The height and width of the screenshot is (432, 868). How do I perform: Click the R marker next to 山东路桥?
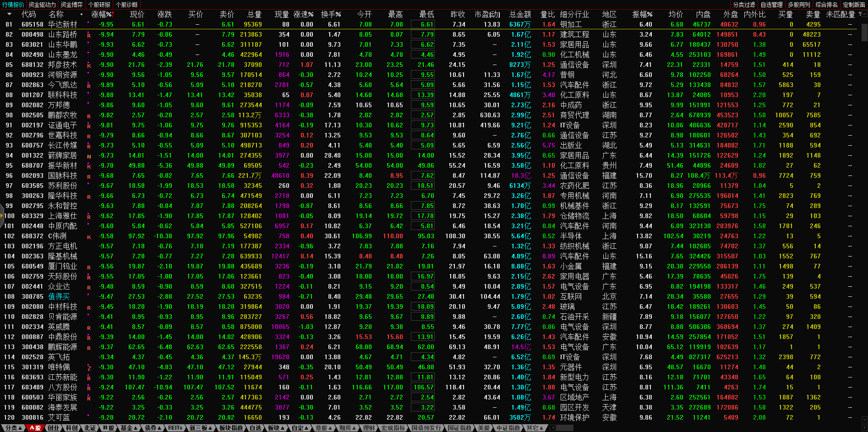pyautogui.click(x=89, y=35)
